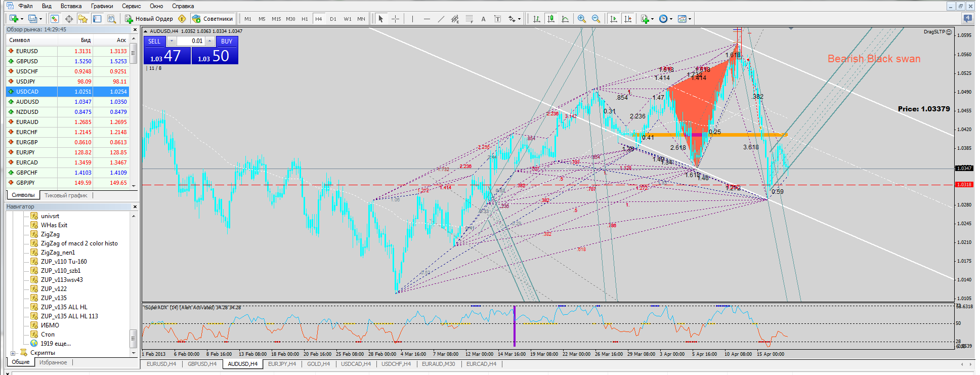Open new chart toolbar icon
Screen dimensions: 980x375
[x=14, y=19]
